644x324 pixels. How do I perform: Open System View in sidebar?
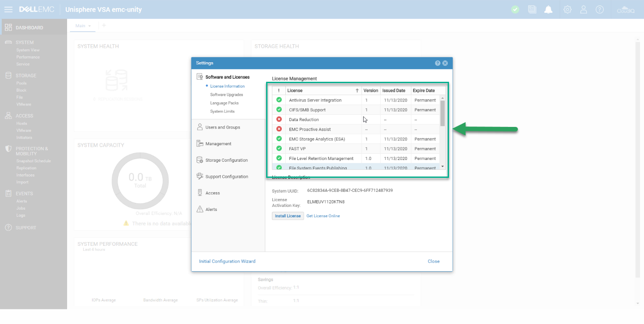point(28,50)
